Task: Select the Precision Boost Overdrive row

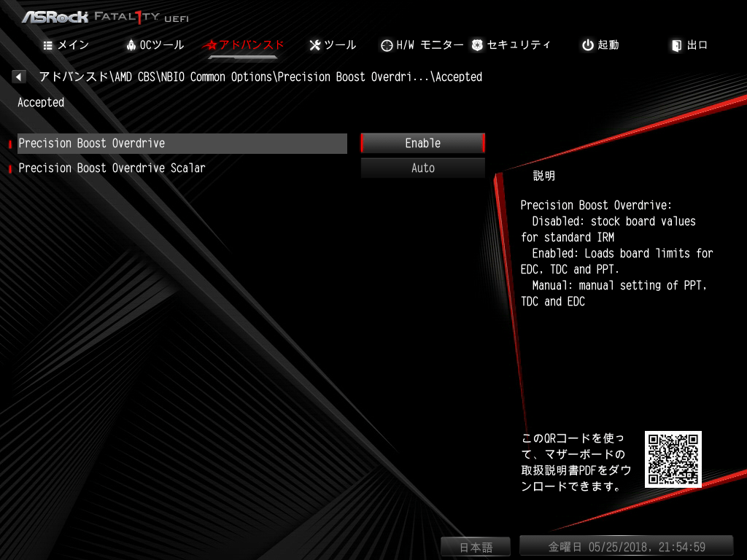Action: (x=182, y=144)
